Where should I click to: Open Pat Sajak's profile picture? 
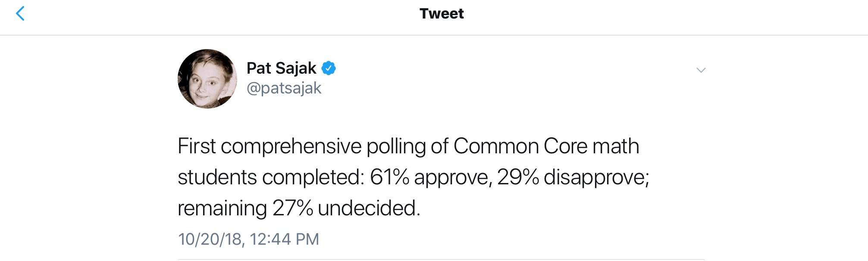[x=207, y=79]
